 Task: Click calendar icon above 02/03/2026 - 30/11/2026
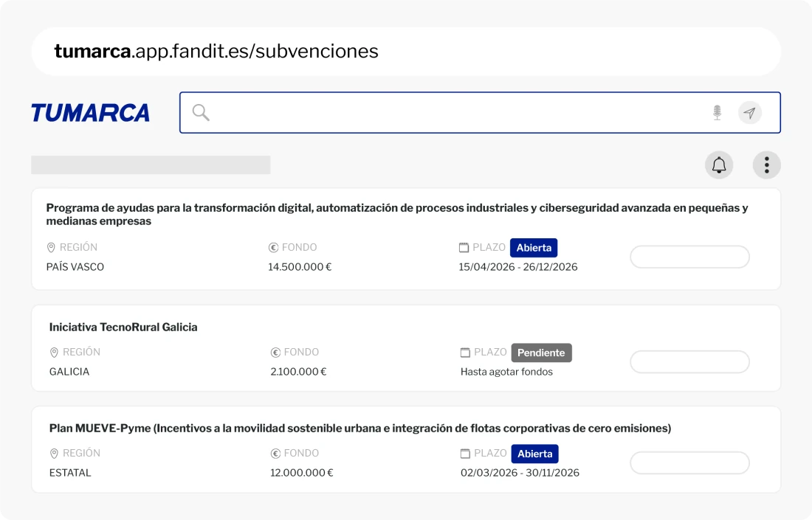[466, 454]
